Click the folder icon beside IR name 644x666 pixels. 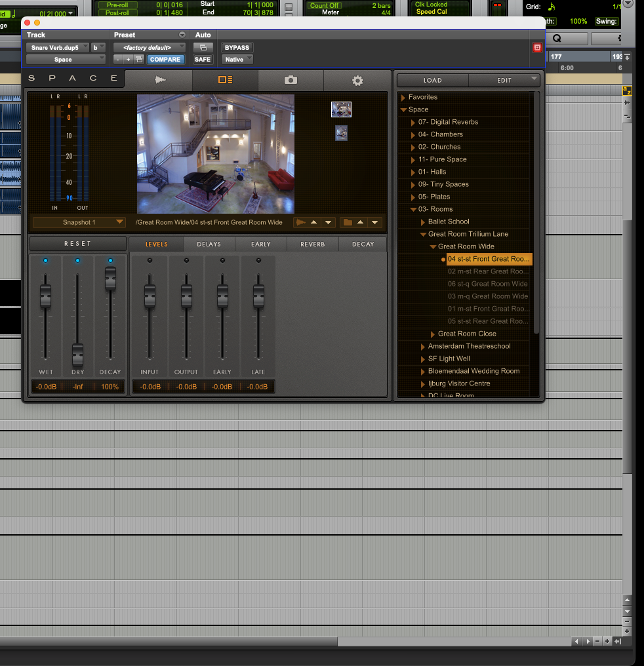(348, 222)
